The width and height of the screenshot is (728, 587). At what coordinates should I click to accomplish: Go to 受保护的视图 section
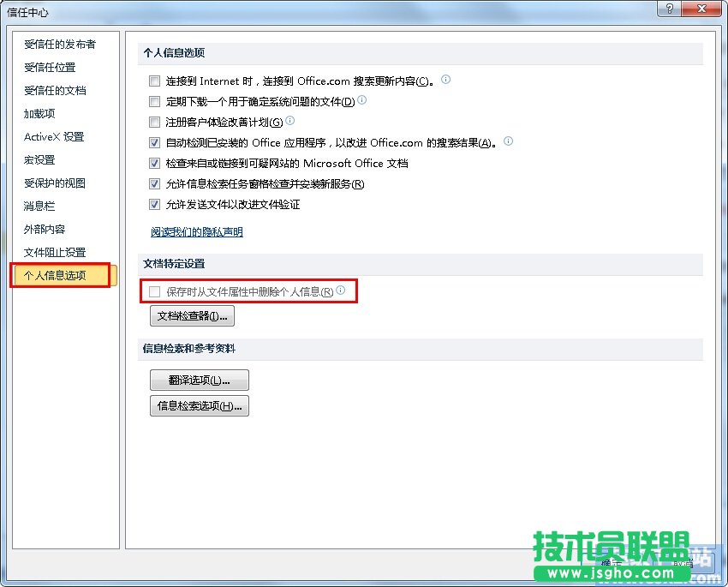55,183
